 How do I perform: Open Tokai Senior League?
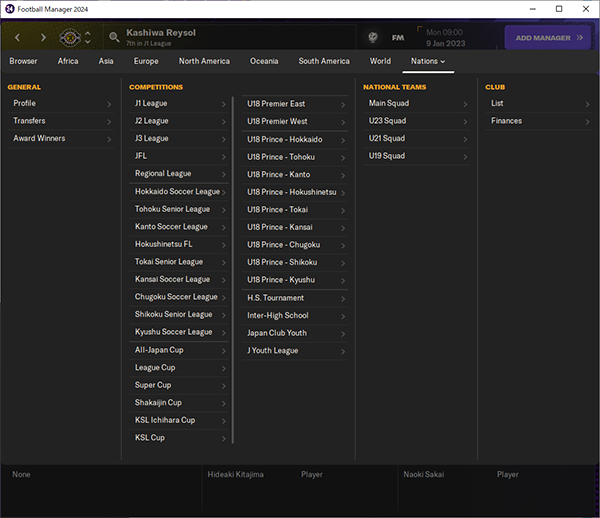(x=179, y=262)
